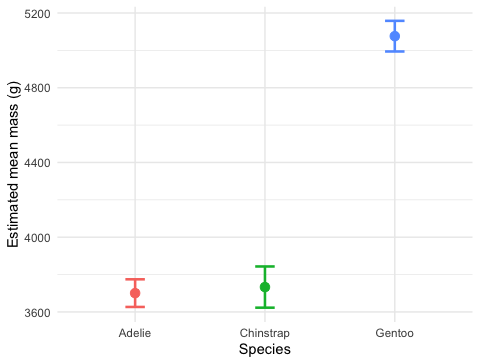
Task: Select the Gentoo lower error bar cap
Action: click(x=395, y=52)
